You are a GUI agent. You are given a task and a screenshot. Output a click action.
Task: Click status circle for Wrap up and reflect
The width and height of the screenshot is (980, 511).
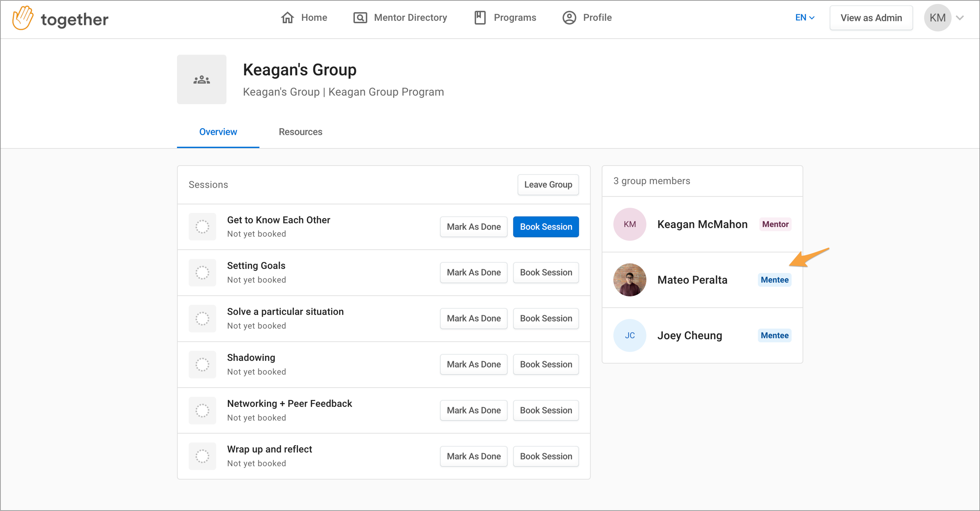pyautogui.click(x=202, y=456)
